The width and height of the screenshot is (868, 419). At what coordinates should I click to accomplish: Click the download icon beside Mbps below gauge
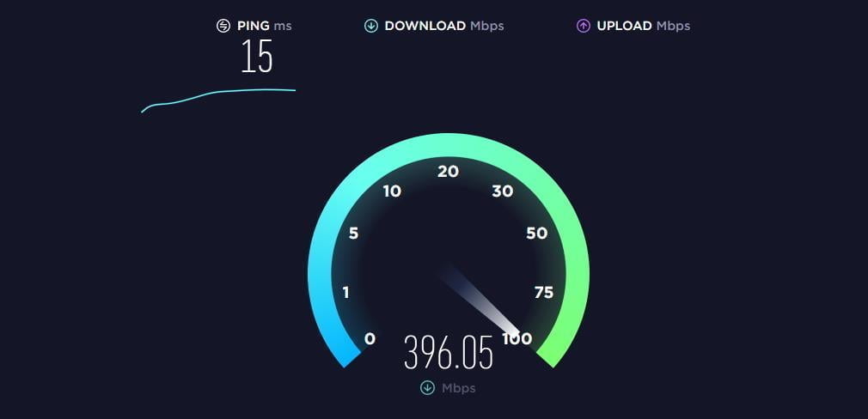click(427, 388)
